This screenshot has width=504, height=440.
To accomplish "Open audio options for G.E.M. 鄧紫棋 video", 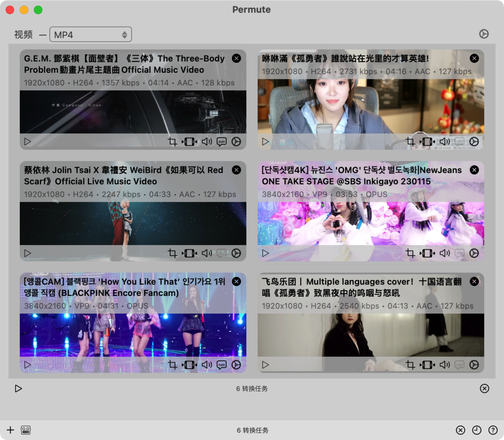I will click(x=207, y=142).
